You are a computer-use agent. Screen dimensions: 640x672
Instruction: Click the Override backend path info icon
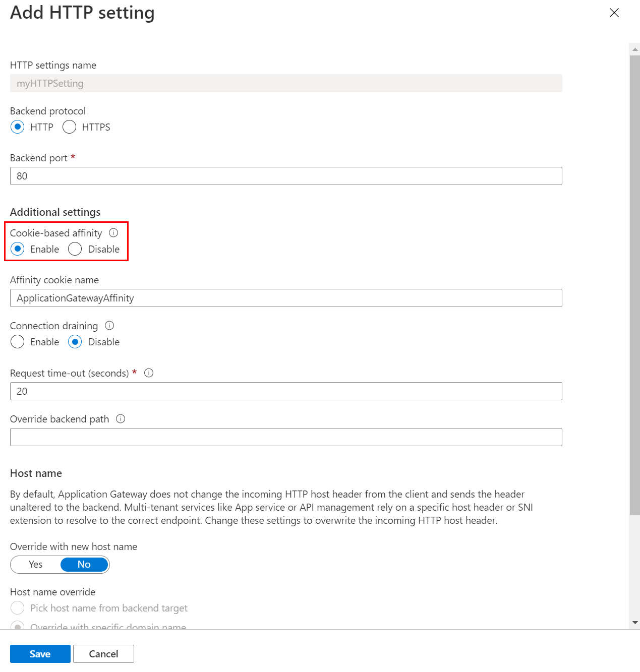(x=121, y=419)
